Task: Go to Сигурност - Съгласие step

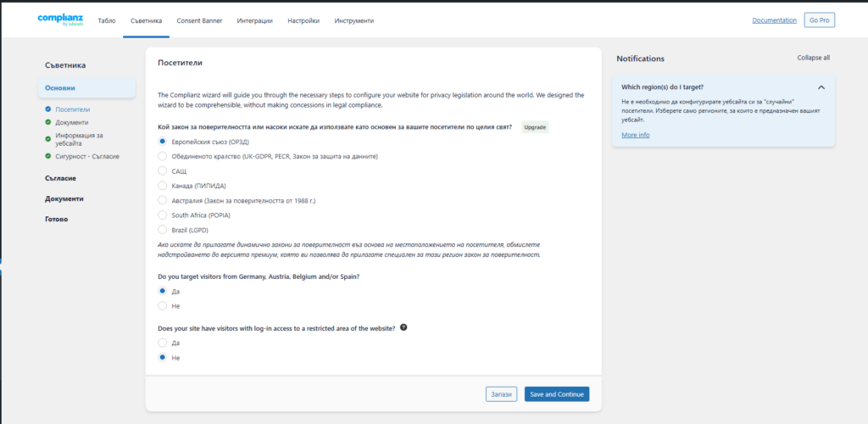Action: tap(87, 156)
